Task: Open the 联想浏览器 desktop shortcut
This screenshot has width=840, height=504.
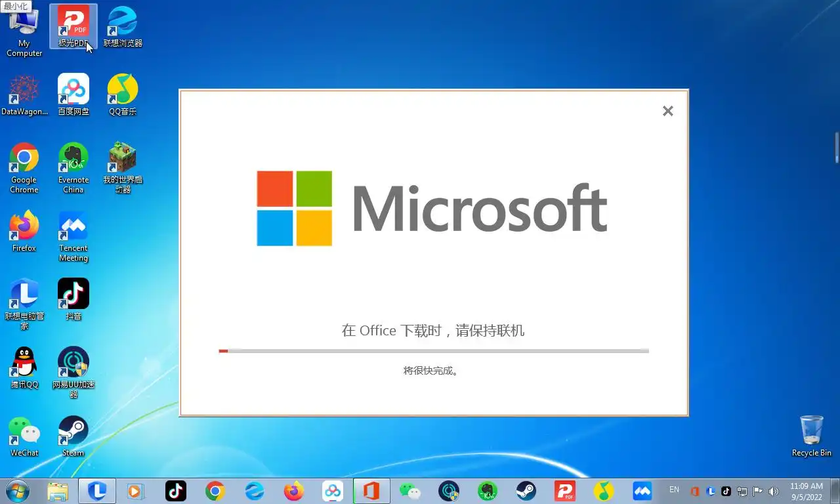Action: click(x=123, y=27)
